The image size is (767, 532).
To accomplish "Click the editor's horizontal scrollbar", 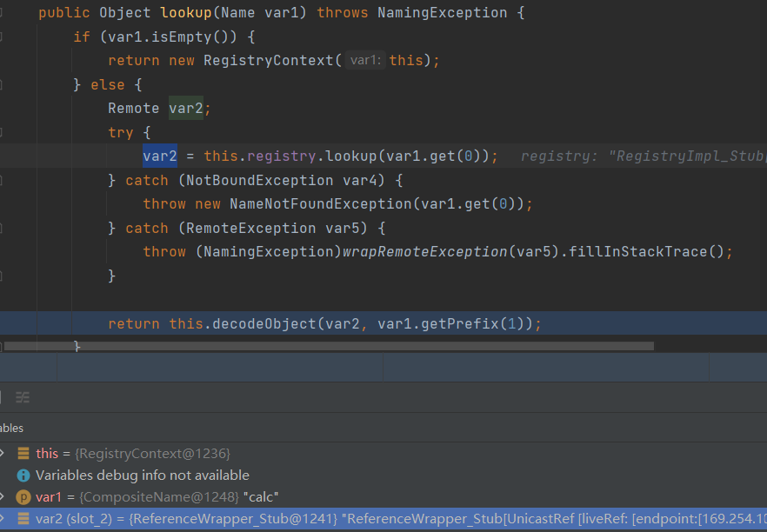I will coord(330,346).
